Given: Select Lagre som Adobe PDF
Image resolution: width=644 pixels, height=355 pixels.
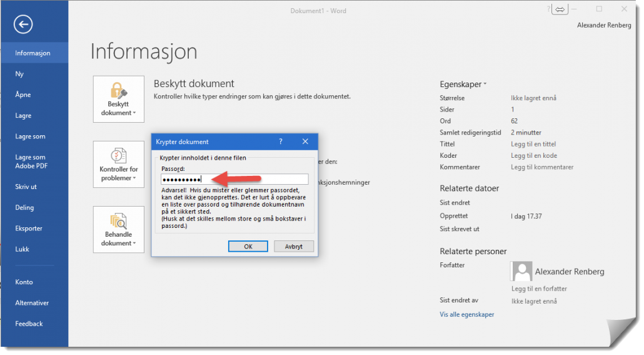Looking at the screenshot, I should tap(34, 162).
